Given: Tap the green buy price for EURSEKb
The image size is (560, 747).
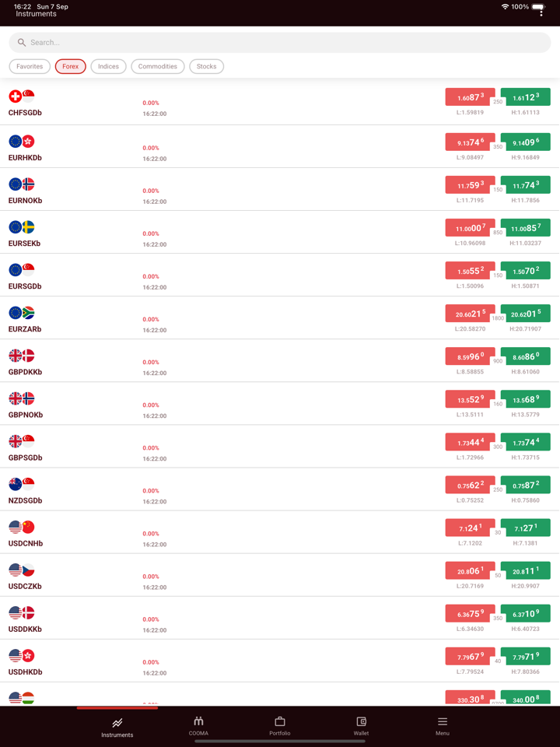Looking at the screenshot, I should pos(526,227).
